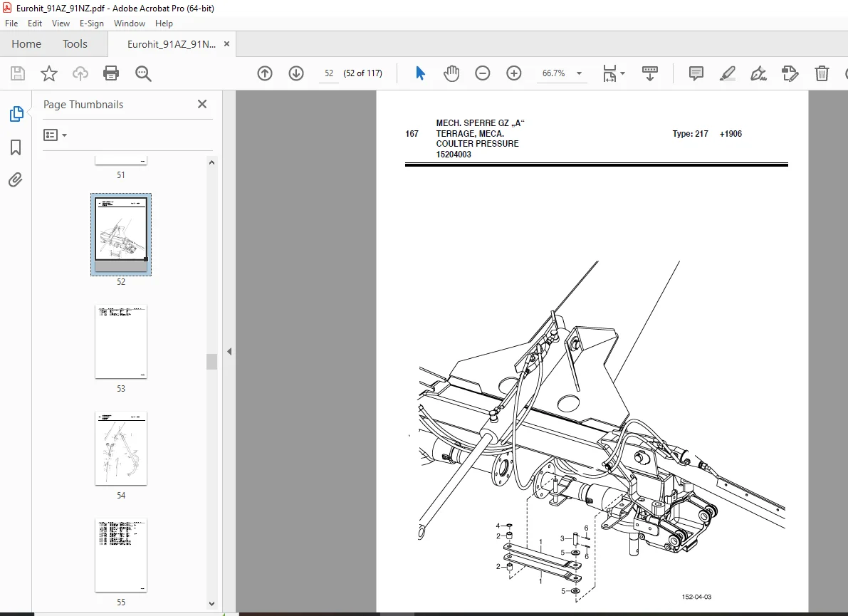Activate the selection arrow tool

pos(419,73)
